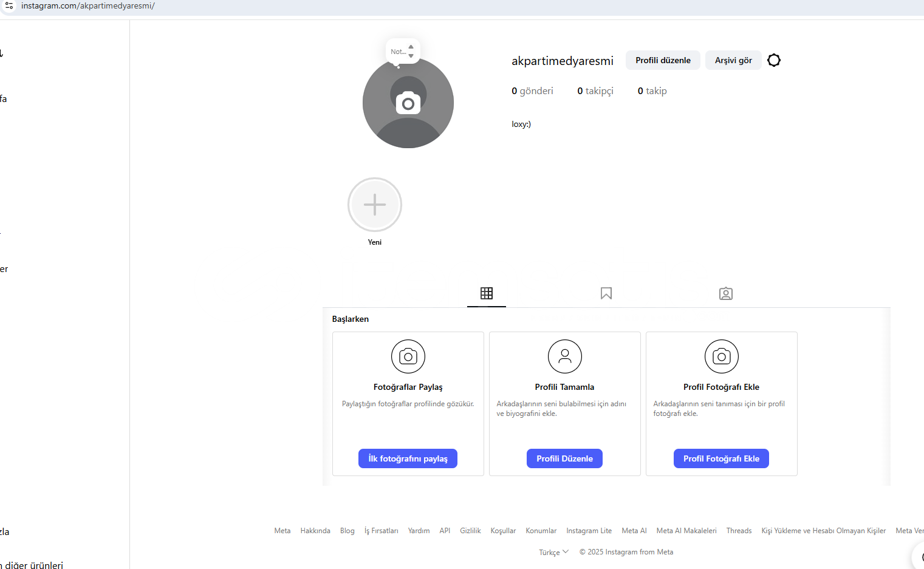Open the posts grid tab
Image resolution: width=924 pixels, height=569 pixels.
[487, 293]
